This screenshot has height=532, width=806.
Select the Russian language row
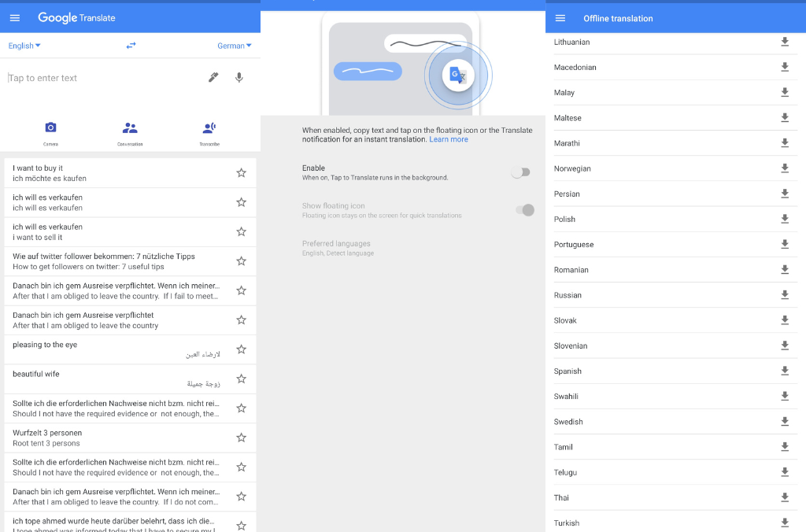click(x=675, y=295)
